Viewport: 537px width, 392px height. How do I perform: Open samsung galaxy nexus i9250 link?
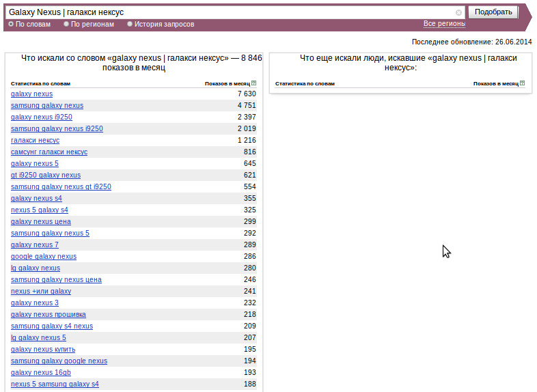tap(57, 128)
